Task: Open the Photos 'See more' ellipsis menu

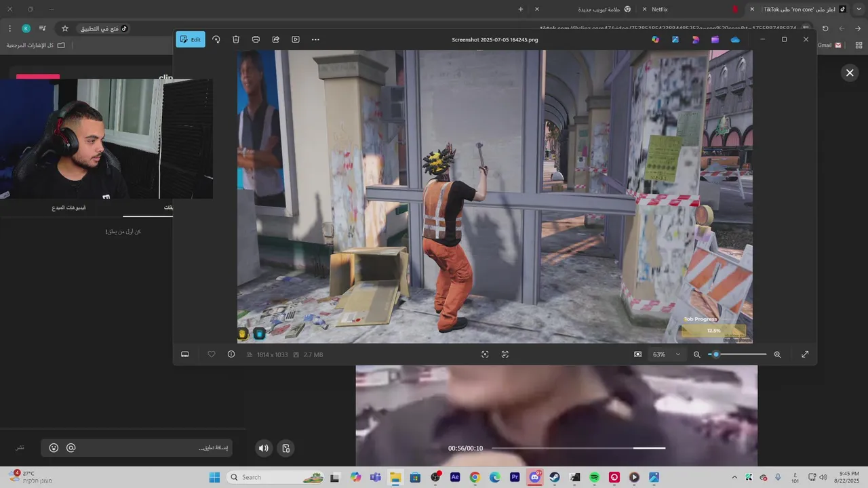Action: [315, 39]
